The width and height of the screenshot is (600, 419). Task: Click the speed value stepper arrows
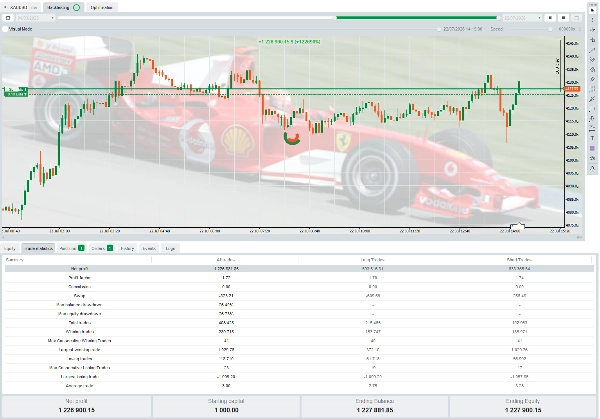tap(580, 29)
